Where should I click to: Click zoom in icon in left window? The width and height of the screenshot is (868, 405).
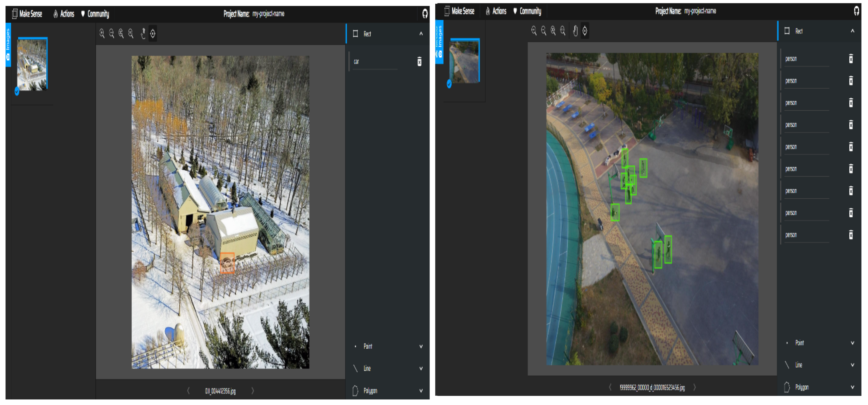(102, 33)
